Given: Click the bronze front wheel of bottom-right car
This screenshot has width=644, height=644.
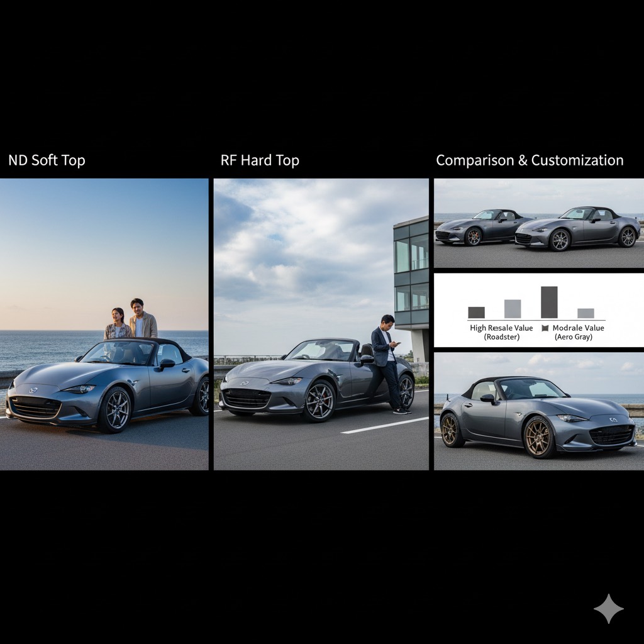Looking at the screenshot, I should [x=538, y=436].
